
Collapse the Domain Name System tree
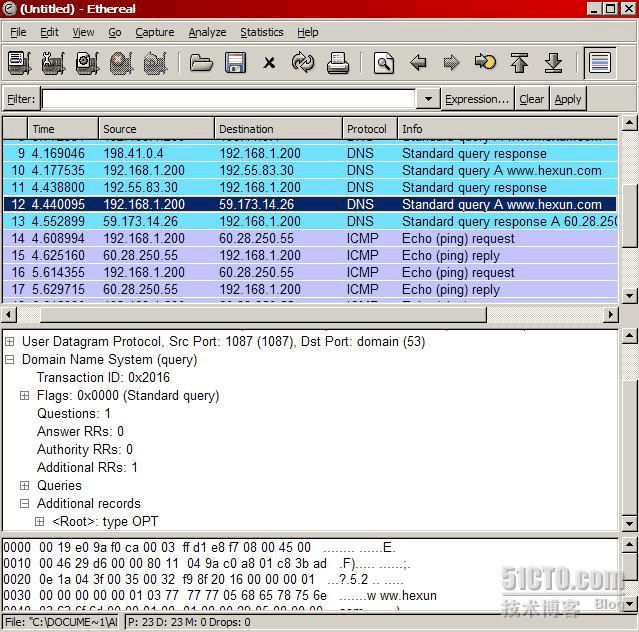[10, 360]
